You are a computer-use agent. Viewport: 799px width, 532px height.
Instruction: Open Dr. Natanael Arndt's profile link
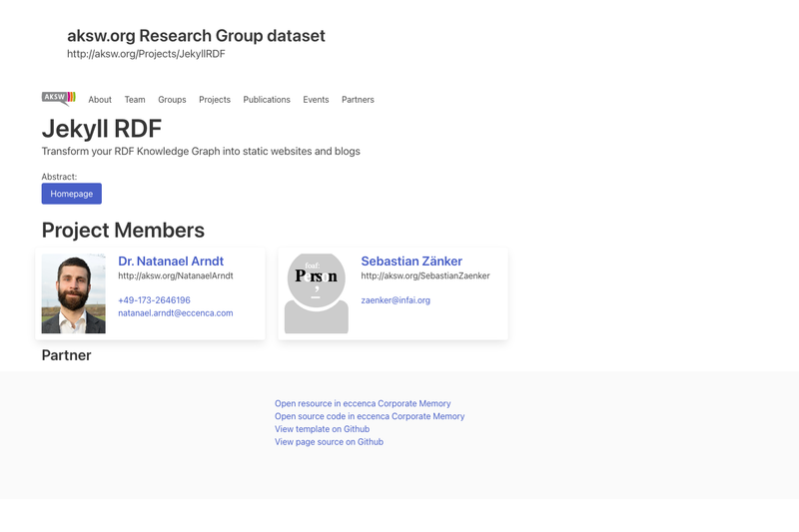(x=171, y=262)
